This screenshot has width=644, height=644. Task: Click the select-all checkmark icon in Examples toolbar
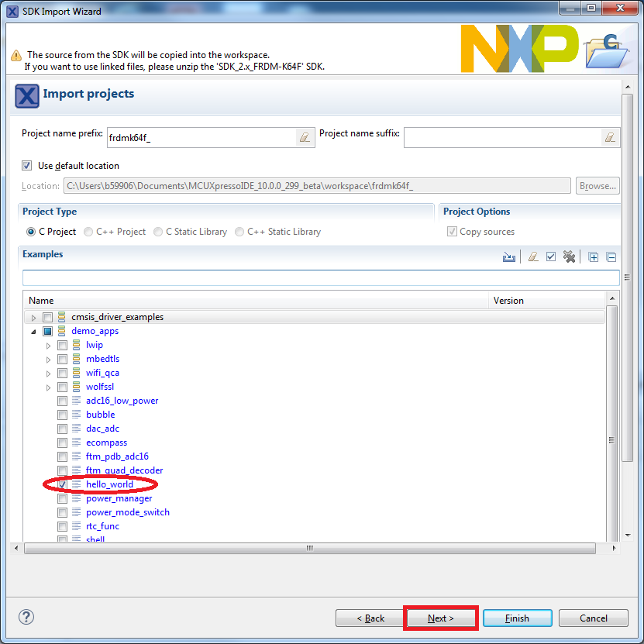pyautogui.click(x=551, y=257)
